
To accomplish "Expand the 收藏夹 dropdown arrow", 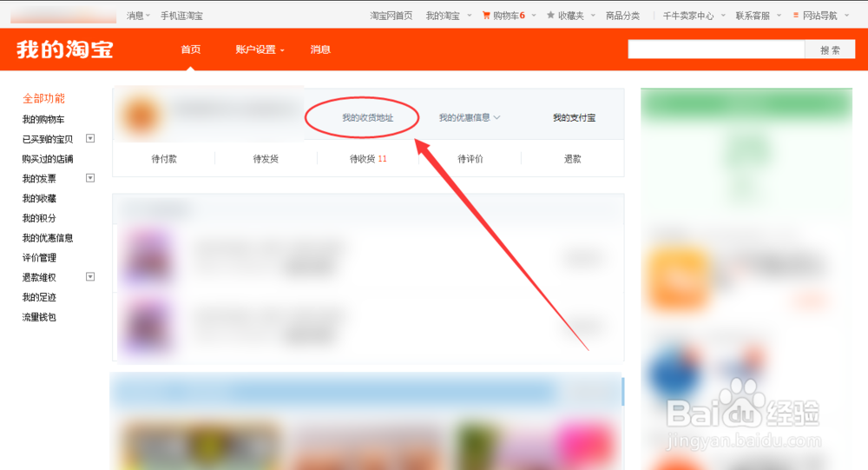I will [x=593, y=16].
